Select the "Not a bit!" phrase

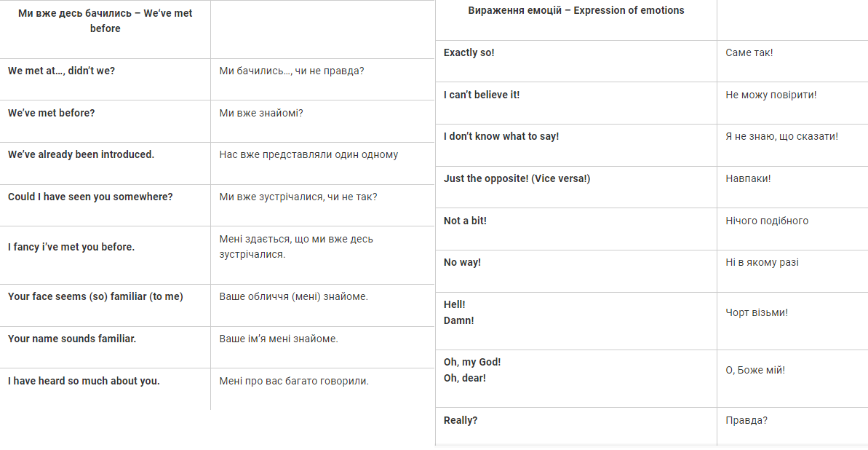point(465,221)
